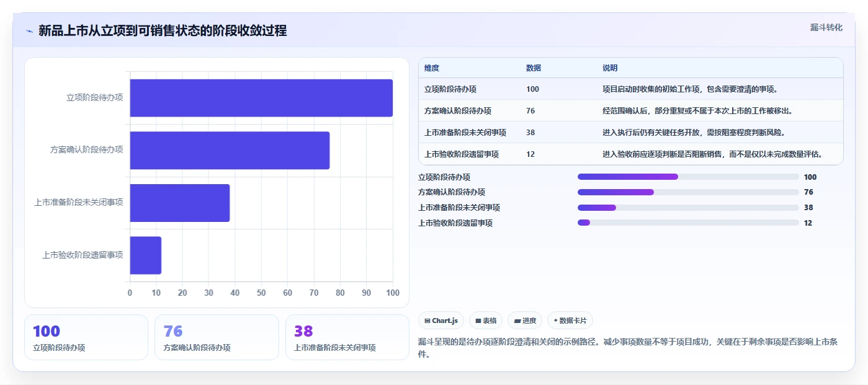Select the 数据卡片 tag chip
Screen dimensions: 868x385
(x=570, y=321)
